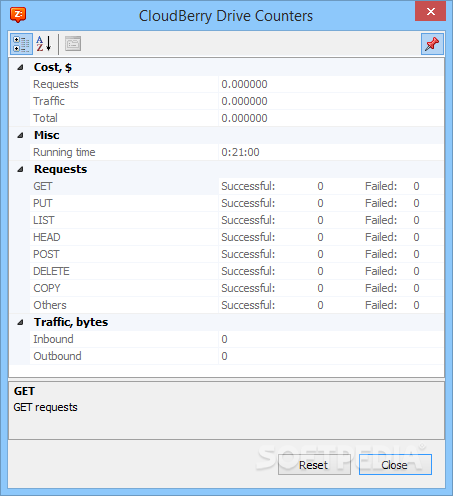The height and width of the screenshot is (496, 453).
Task: Click the Total cost value 0.000000
Action: tap(244, 118)
